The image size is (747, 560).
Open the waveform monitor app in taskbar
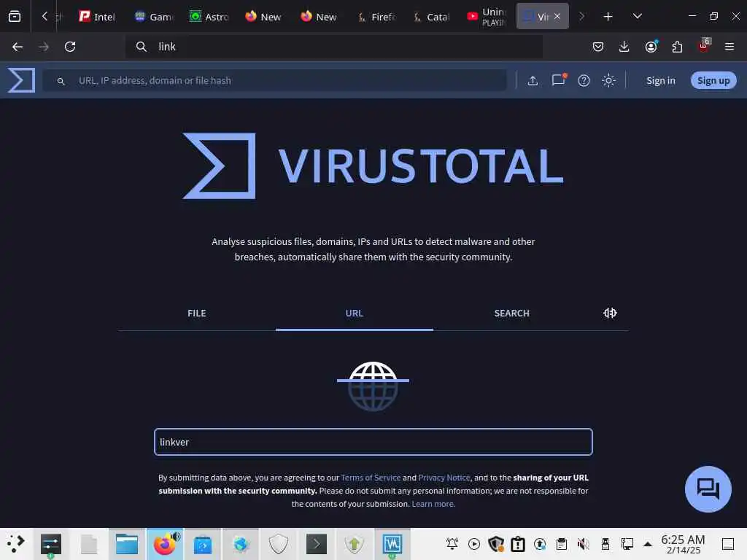[x=392, y=544]
